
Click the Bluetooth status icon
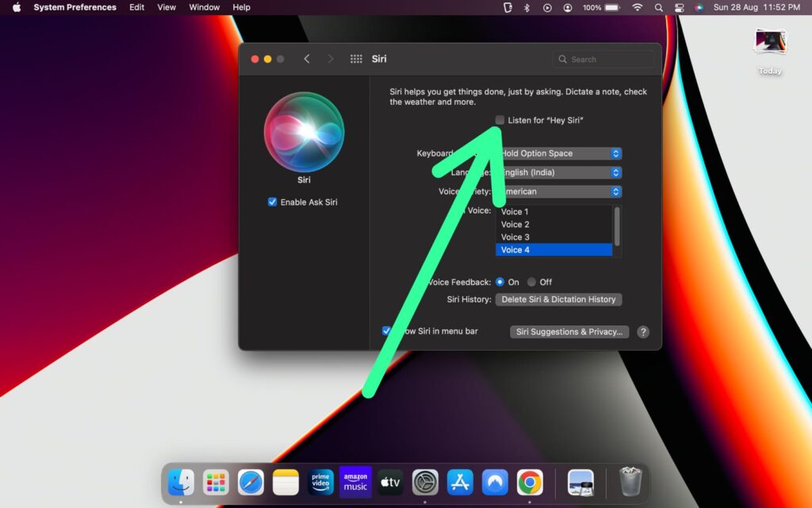[x=527, y=7]
